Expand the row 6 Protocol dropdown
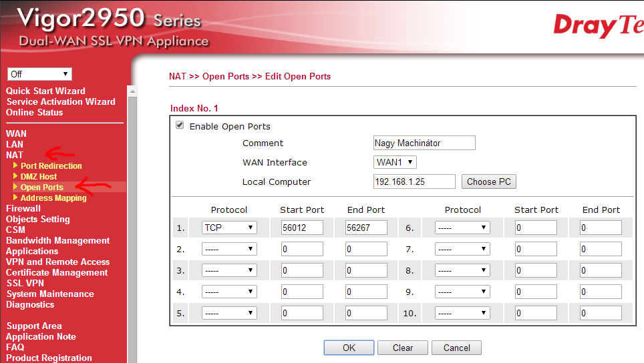Screen dimensions: 644x363 pyautogui.click(x=462, y=228)
